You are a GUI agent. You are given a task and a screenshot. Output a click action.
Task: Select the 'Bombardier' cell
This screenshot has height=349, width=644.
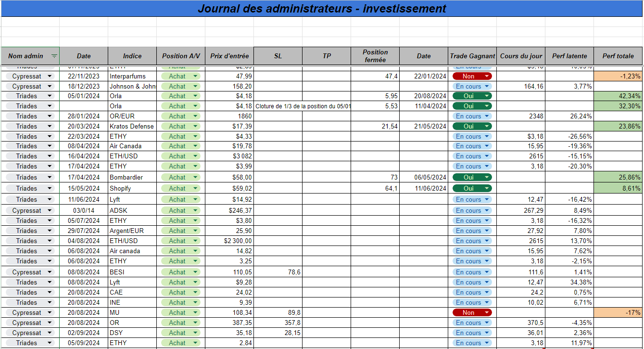[x=132, y=177]
